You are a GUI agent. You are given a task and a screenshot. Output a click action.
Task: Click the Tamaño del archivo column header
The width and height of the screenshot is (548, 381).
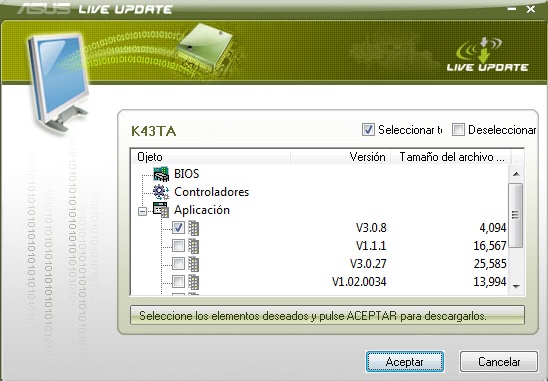click(451, 157)
